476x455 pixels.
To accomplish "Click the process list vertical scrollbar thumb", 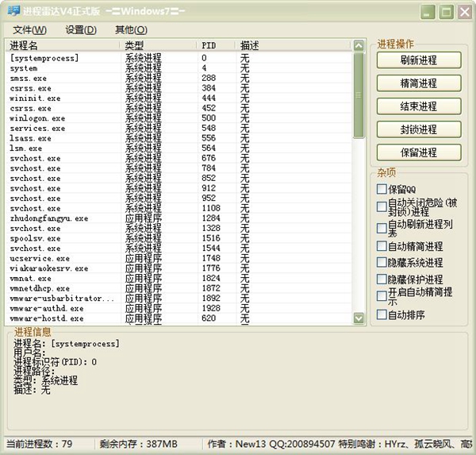I will (359, 95).
